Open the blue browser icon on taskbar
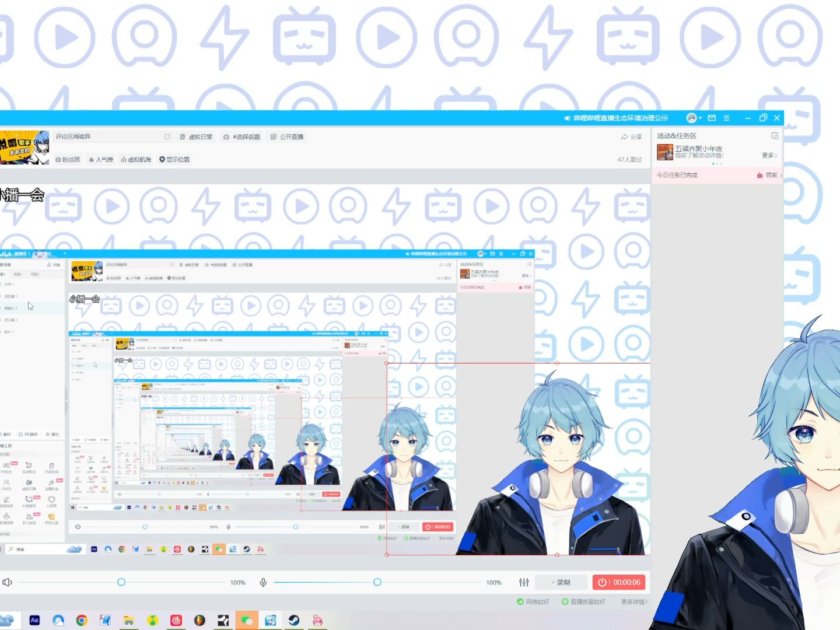 (58, 620)
